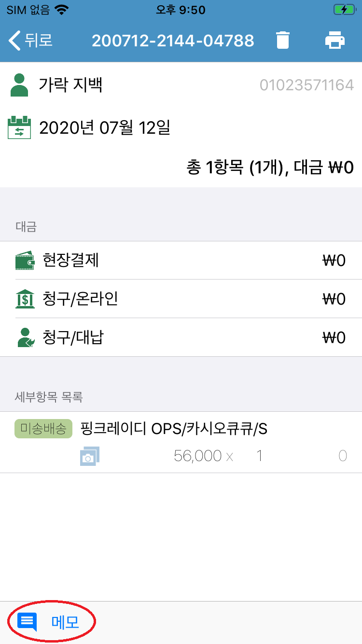
Task: Tap the date 2020년 07월 12일
Action: click(105, 128)
